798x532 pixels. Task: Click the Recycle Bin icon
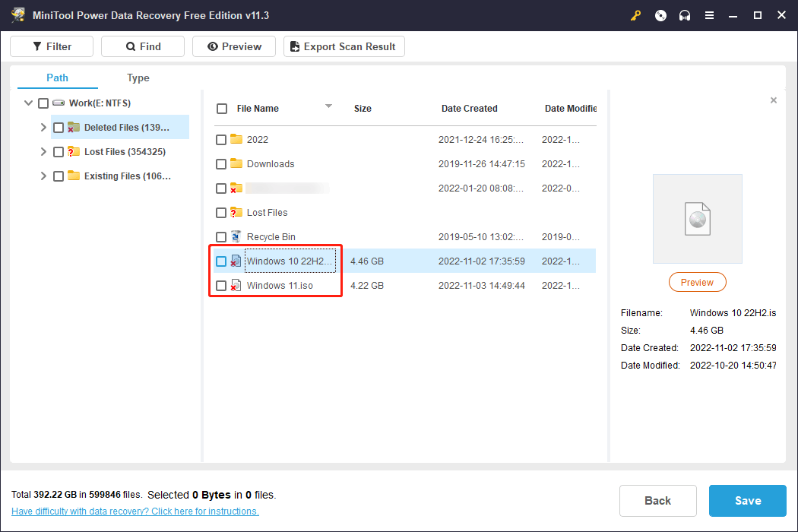pos(236,236)
